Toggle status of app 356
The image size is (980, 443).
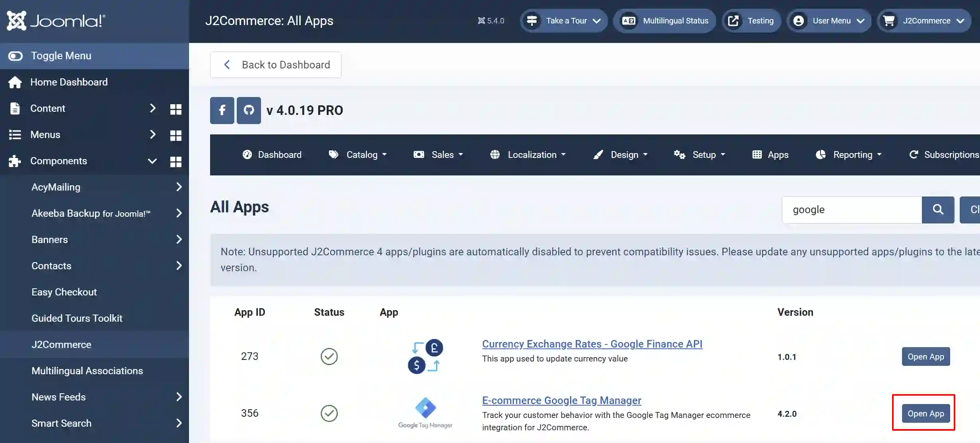[x=329, y=413]
